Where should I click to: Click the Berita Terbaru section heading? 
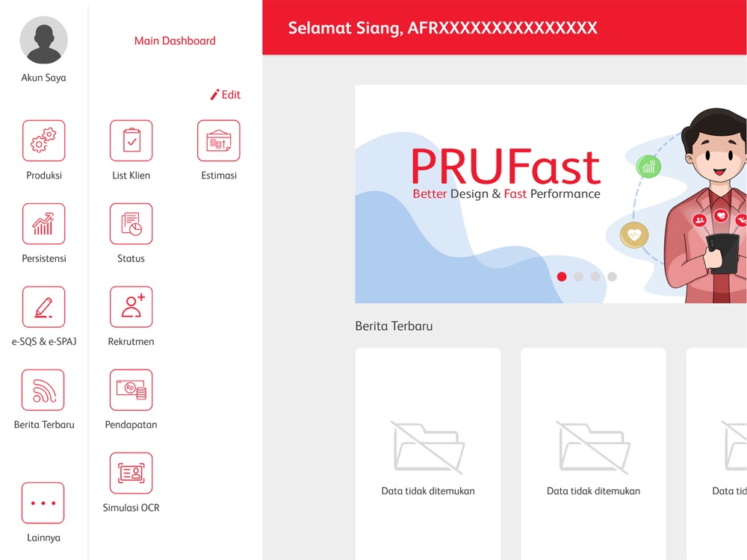(x=394, y=326)
